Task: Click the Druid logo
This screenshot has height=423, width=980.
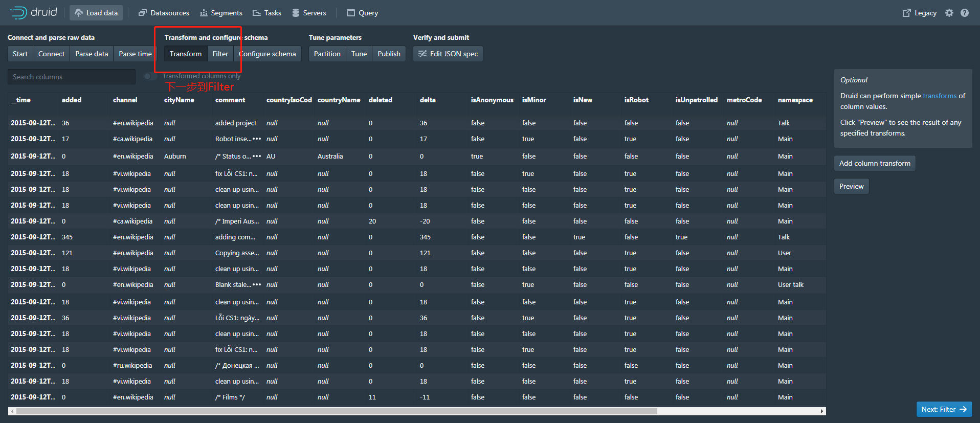Action: [34, 13]
